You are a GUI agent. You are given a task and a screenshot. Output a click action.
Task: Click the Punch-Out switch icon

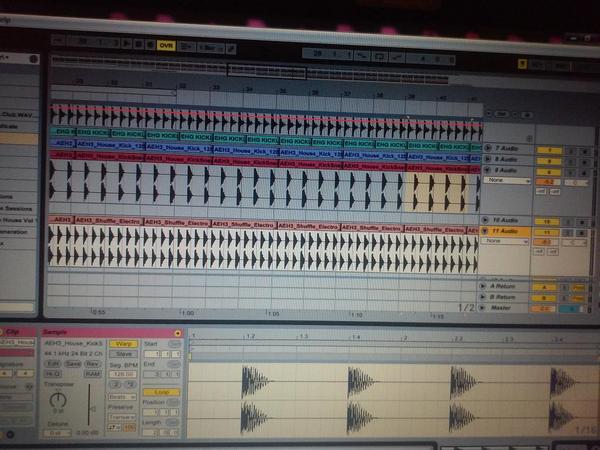pos(397,57)
